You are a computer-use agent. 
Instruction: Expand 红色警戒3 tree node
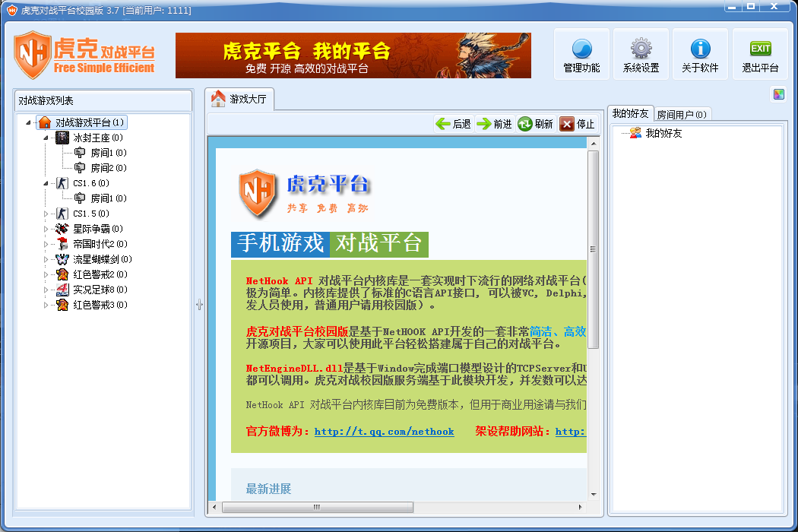pos(46,305)
